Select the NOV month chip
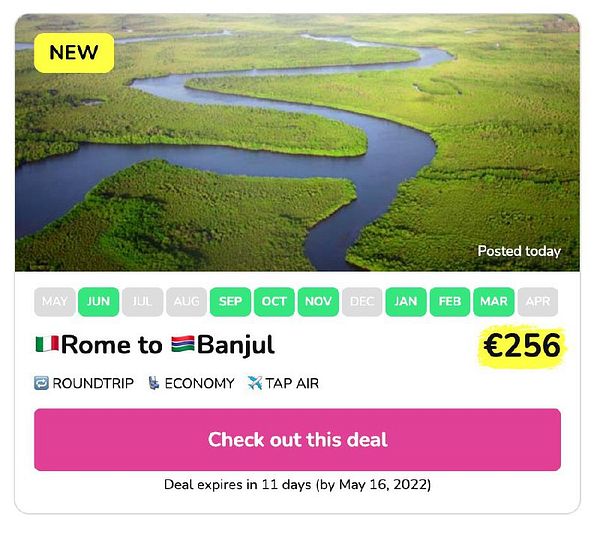 pos(318,302)
